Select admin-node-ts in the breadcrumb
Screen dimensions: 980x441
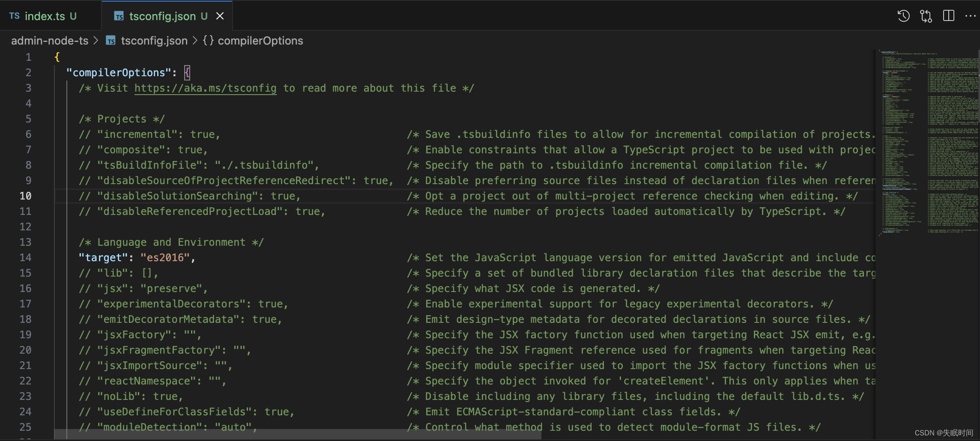pos(50,41)
